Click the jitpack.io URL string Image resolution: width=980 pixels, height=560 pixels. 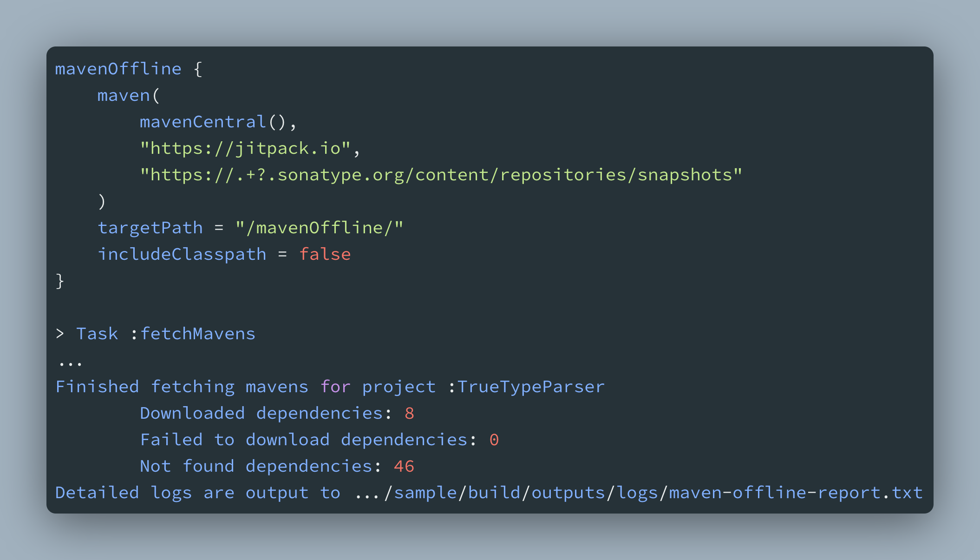(x=245, y=148)
